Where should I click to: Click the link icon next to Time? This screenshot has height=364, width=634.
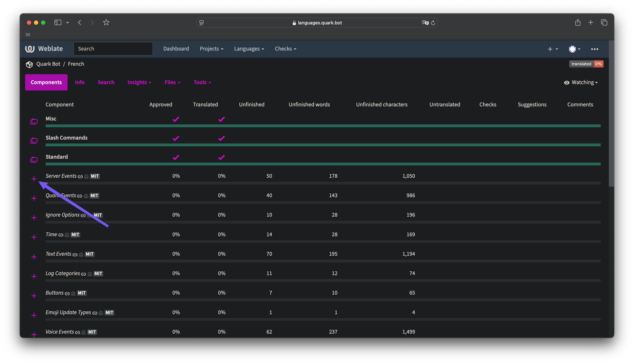coord(61,235)
